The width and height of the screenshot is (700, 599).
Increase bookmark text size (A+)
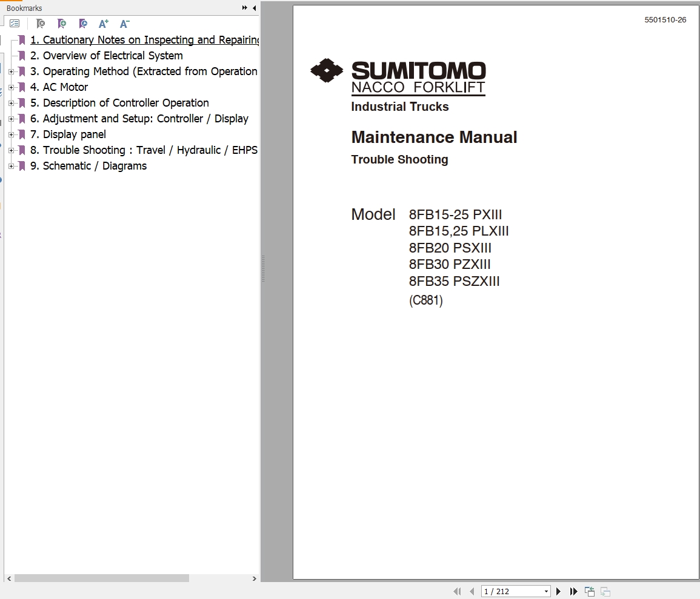click(104, 24)
